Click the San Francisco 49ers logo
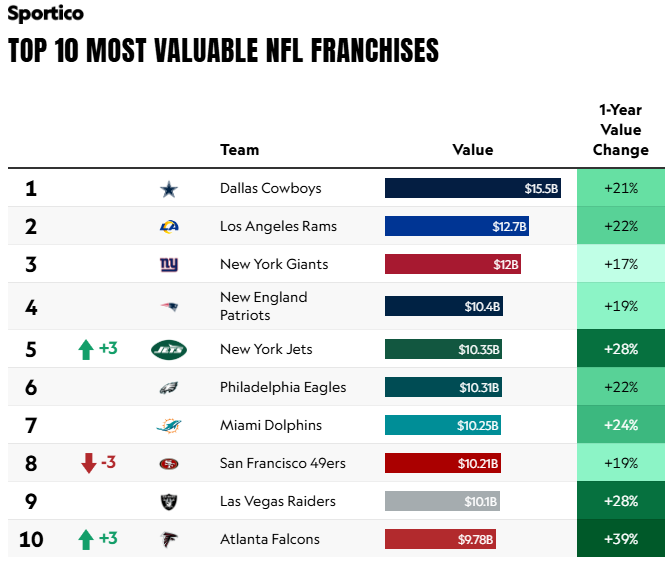The width and height of the screenshot is (670, 562). click(169, 464)
